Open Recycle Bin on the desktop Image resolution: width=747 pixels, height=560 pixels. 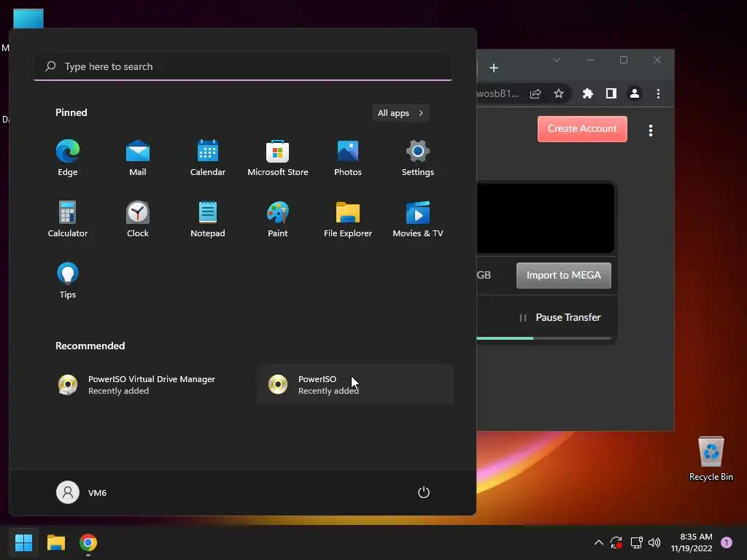coord(711,459)
